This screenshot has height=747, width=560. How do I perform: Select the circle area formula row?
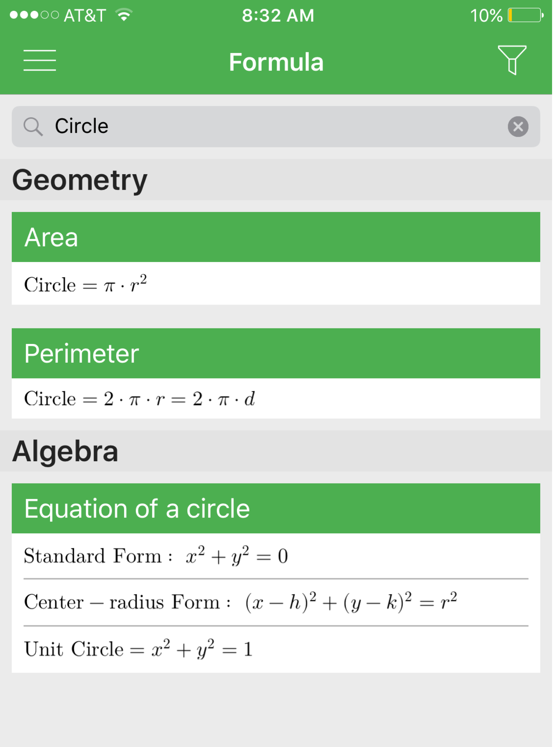pyautogui.click(x=276, y=284)
